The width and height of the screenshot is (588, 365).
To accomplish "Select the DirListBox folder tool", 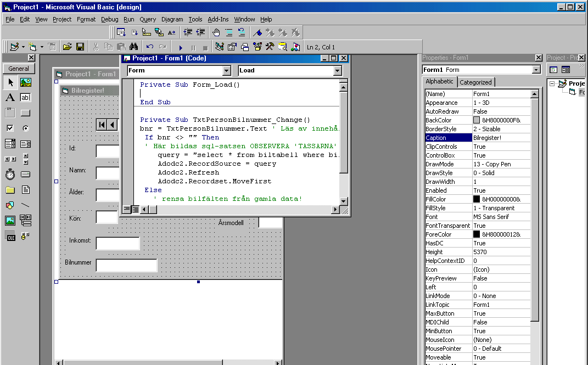I will [10, 189].
